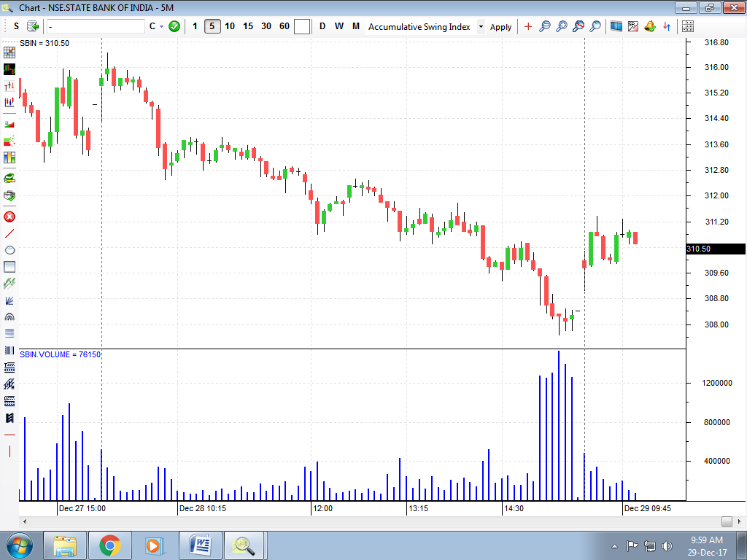Select the red horizontal line tool

click(9, 435)
